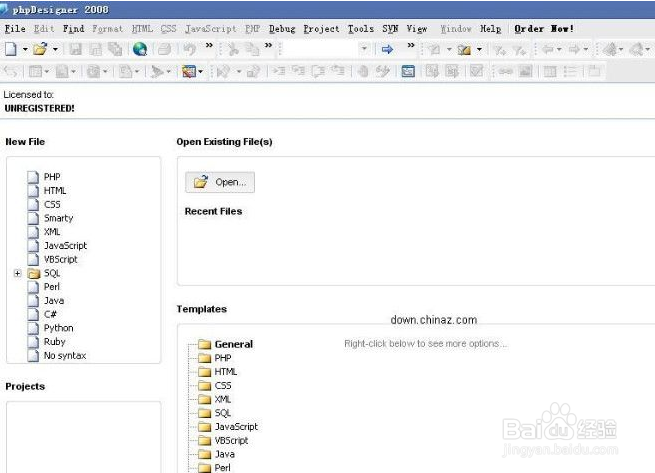
Task: Click the blue framed window toolbar icon
Action: tap(408, 71)
